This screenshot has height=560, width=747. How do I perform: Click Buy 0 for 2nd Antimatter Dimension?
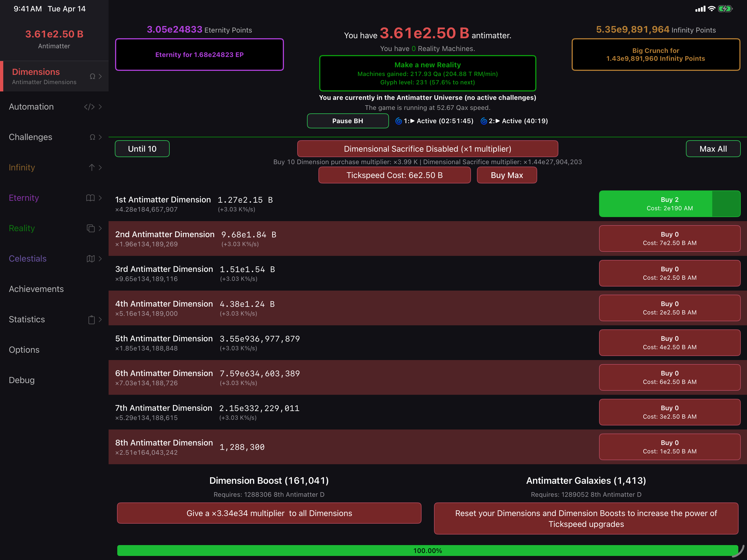tap(670, 238)
